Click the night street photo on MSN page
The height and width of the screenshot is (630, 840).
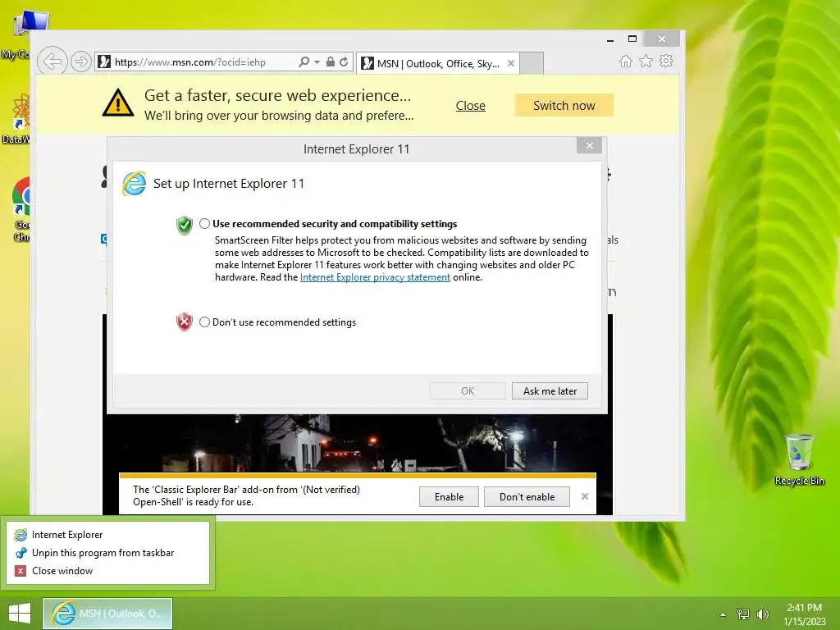(358, 443)
